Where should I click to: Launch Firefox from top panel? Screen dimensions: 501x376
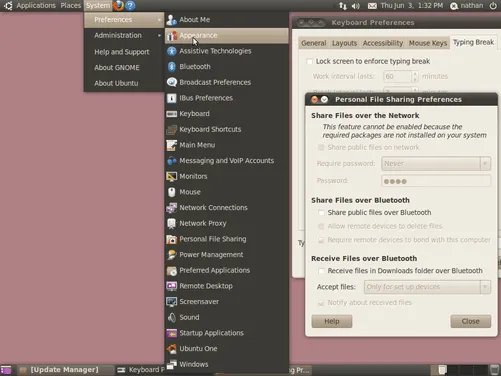click(x=118, y=5)
